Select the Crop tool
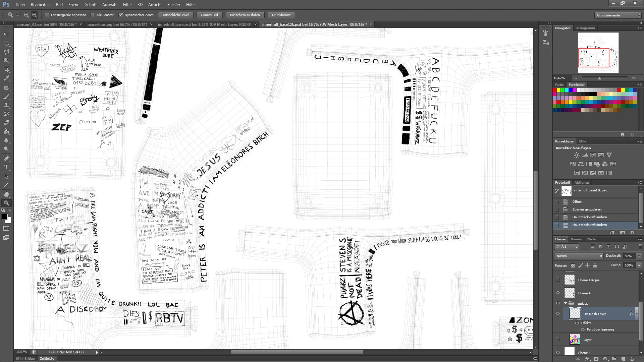This screenshot has width=644, height=362. coord(6,69)
